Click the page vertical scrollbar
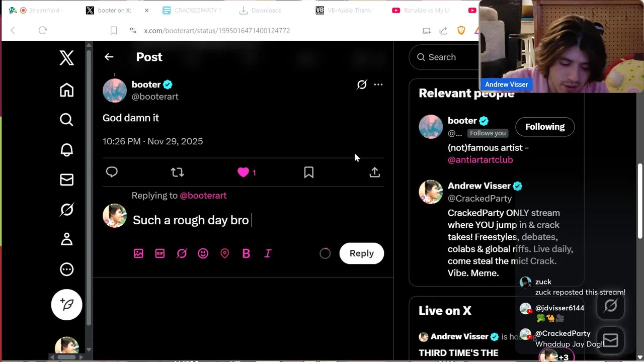 pyautogui.click(x=640, y=201)
